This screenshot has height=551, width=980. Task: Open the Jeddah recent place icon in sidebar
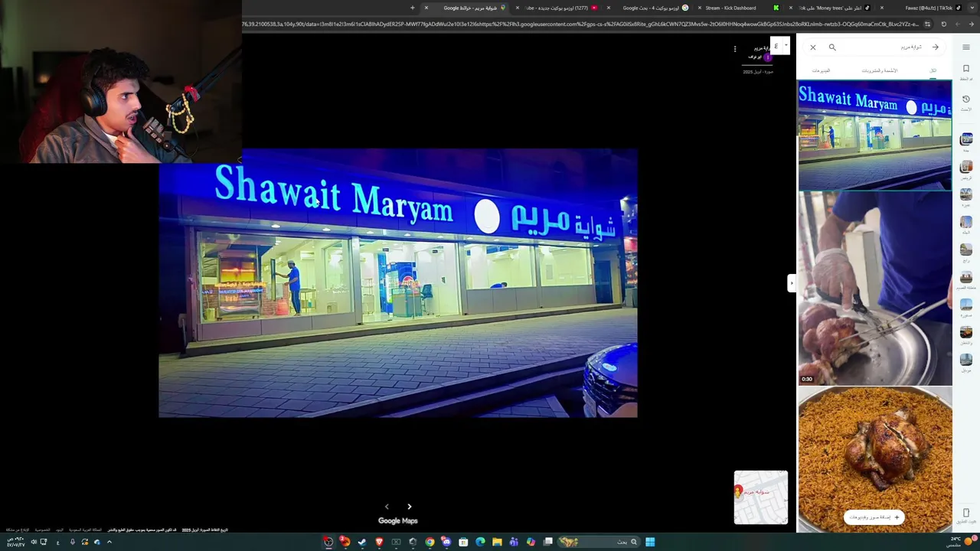[x=966, y=141]
